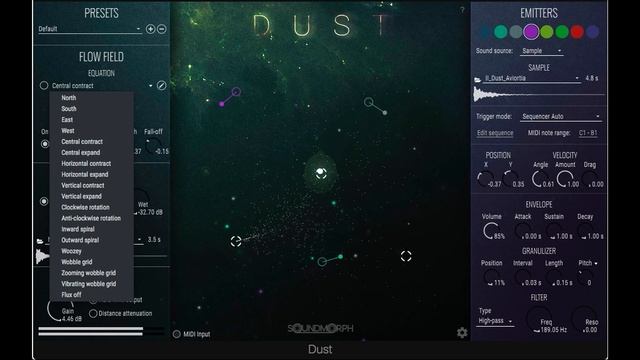Click the sample waveform display

click(539, 95)
